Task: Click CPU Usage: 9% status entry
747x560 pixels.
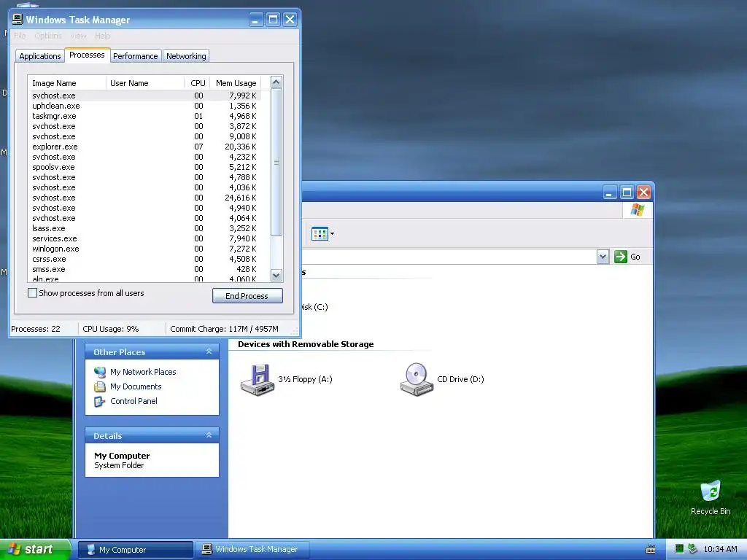Action: pos(111,329)
